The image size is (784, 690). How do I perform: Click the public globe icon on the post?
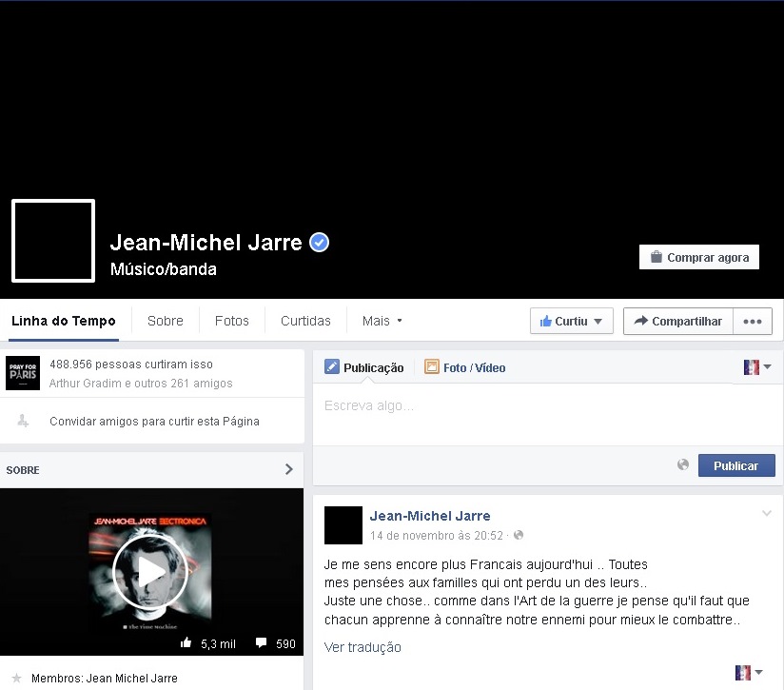(x=519, y=535)
